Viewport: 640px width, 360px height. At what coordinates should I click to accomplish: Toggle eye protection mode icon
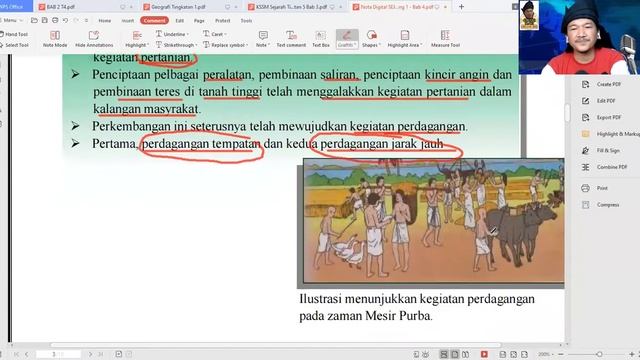[x=426, y=354]
